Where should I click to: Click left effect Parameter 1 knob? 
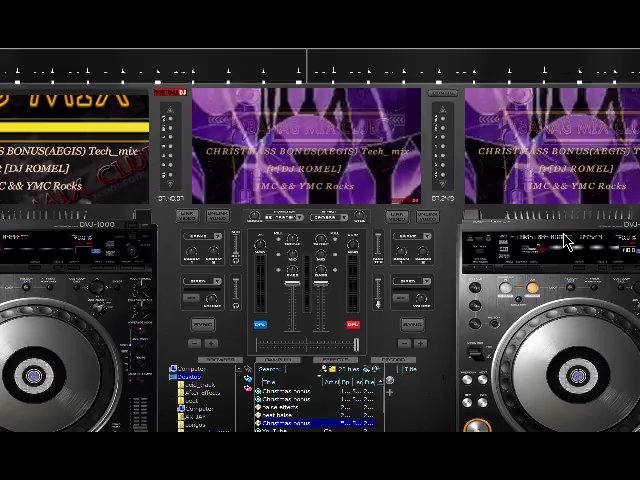(192, 251)
